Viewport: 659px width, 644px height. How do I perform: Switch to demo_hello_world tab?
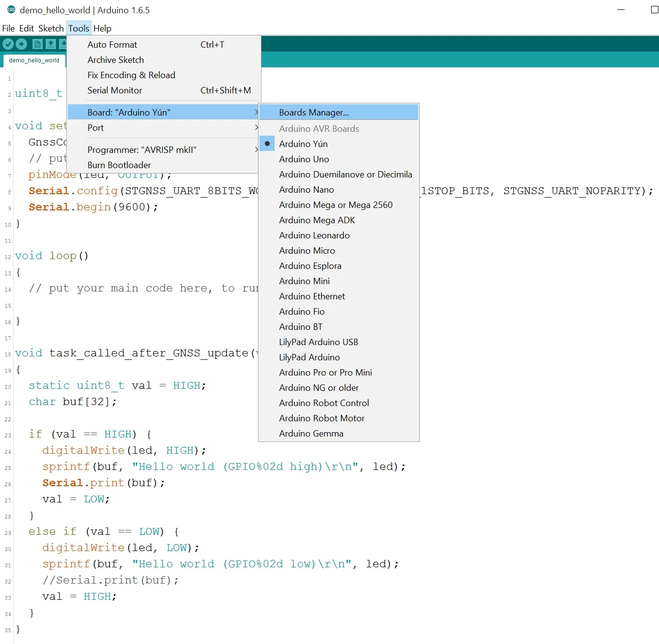34,60
